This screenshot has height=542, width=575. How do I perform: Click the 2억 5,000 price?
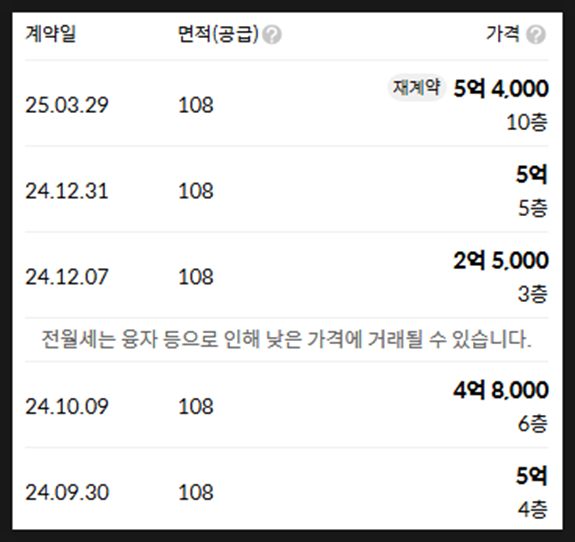coord(501,260)
